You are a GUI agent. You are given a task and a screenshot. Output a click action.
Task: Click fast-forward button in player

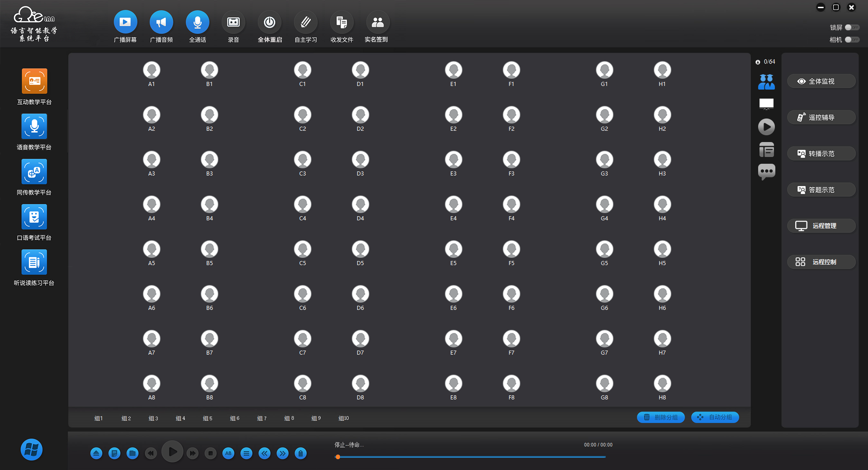(193, 453)
